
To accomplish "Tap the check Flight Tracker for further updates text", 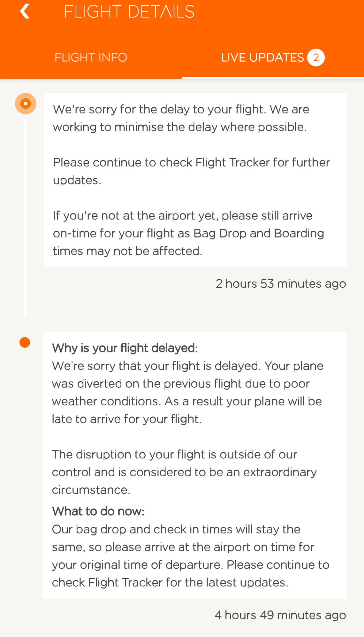I will 191,171.
